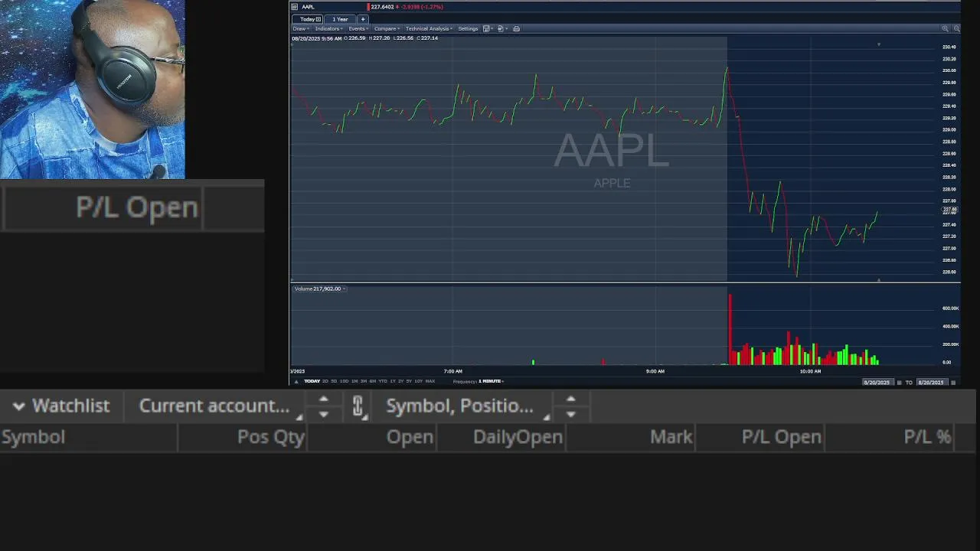Click the save chart disk icon
The height and width of the screenshot is (551, 980).
coord(486,28)
